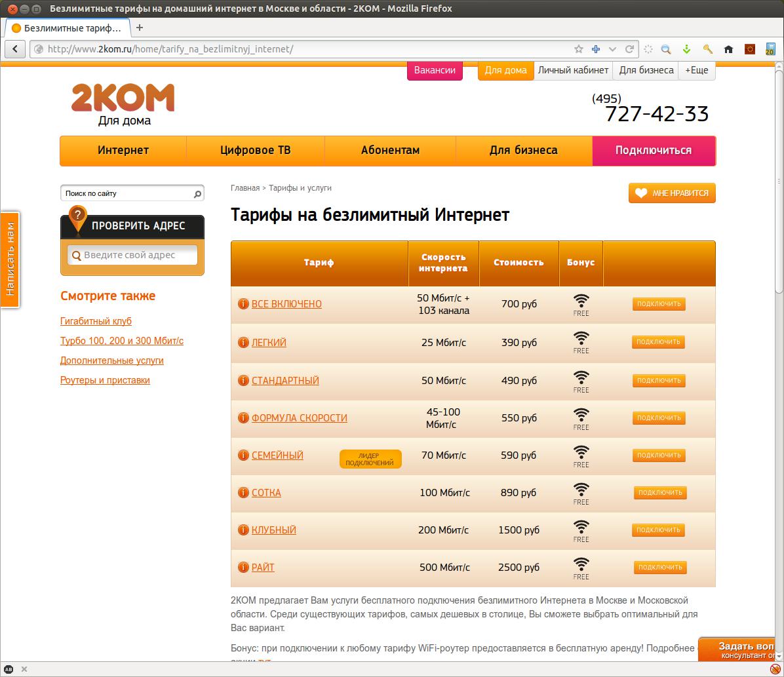Click the Вакансии button

coord(435,71)
